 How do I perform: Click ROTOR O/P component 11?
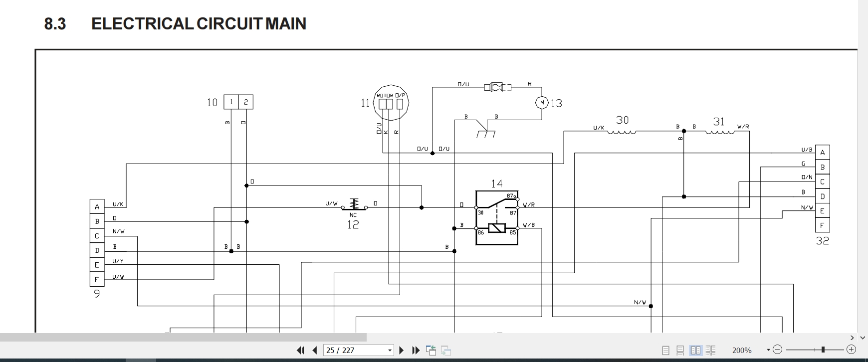(x=391, y=103)
